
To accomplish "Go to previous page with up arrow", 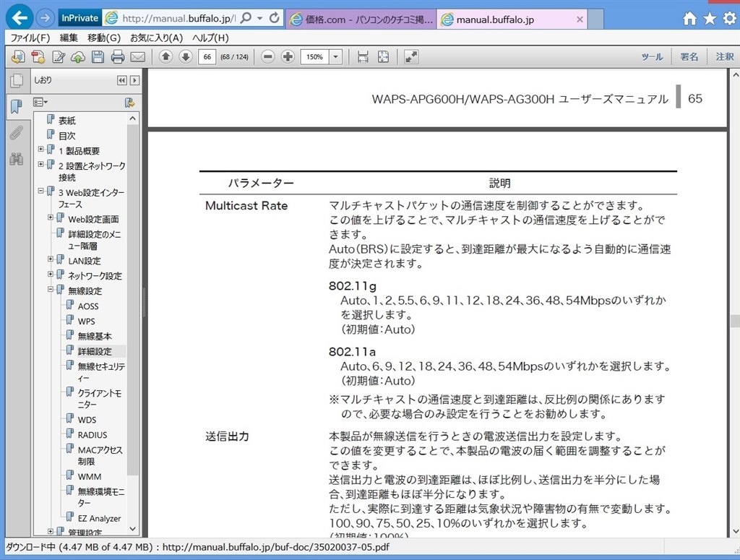I will pyautogui.click(x=165, y=57).
